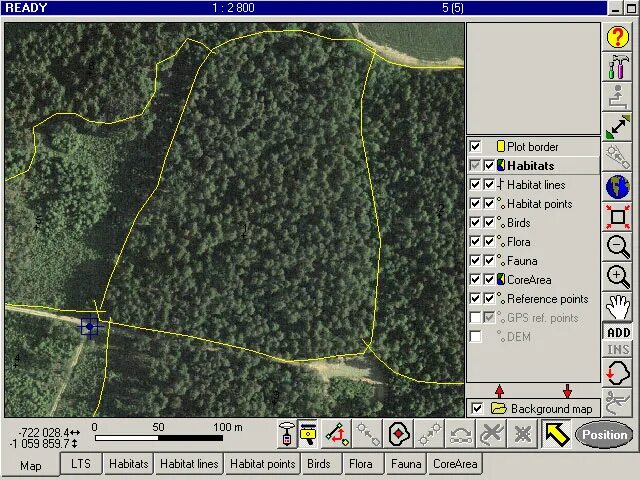Screen dimensions: 640x480
Task: Click the greyed node select icon on right
Action: (x=618, y=156)
